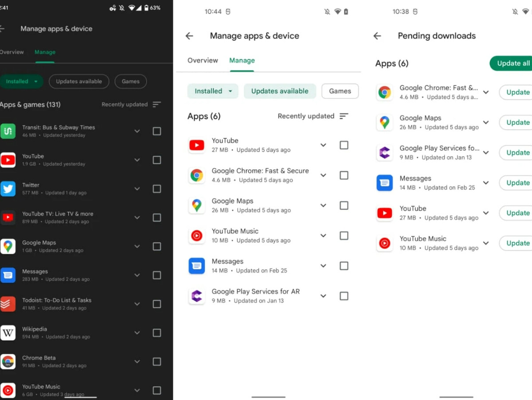Tap Google Maps pin icon in dark list
532x400 pixels.
(8, 246)
